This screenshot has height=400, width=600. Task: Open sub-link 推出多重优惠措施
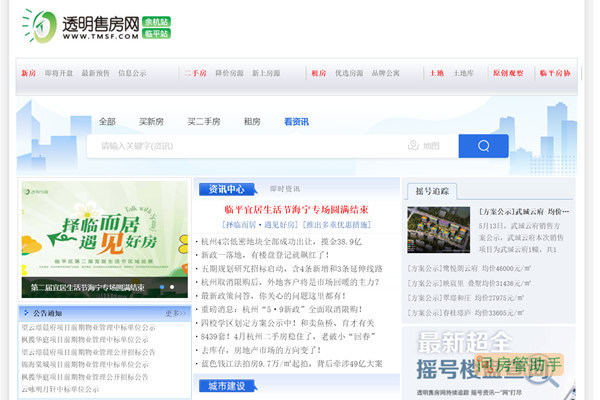point(337,225)
